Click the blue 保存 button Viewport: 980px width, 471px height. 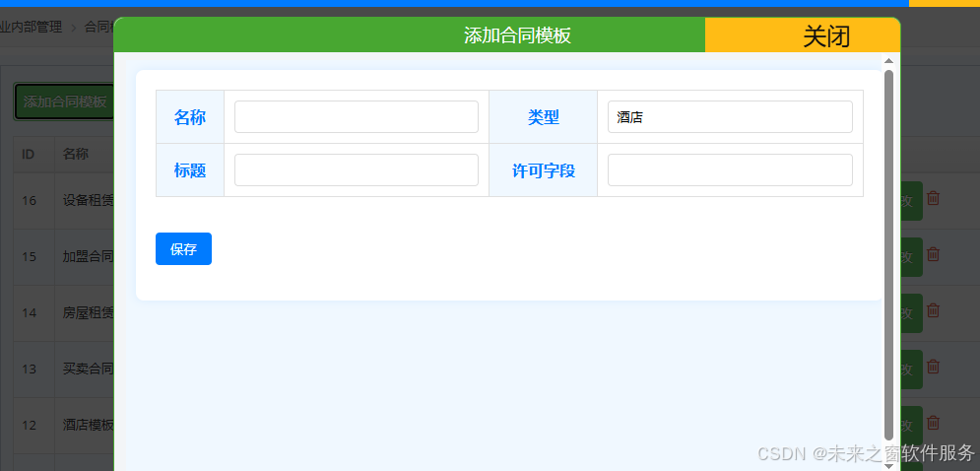click(x=184, y=249)
